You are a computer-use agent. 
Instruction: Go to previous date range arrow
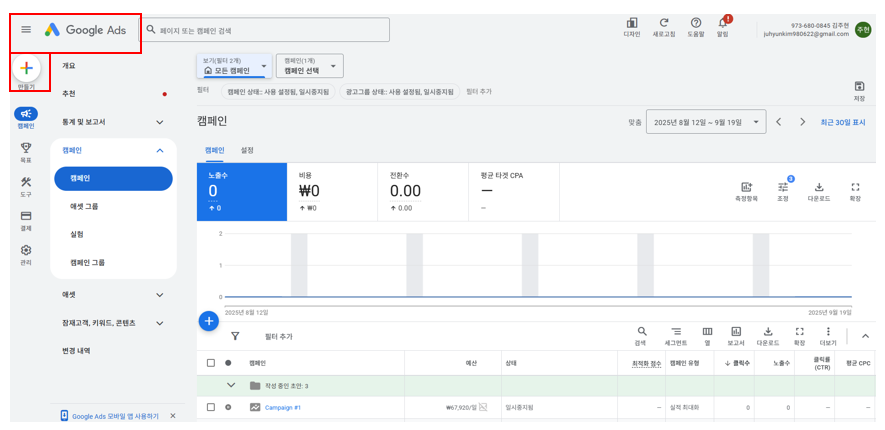778,122
